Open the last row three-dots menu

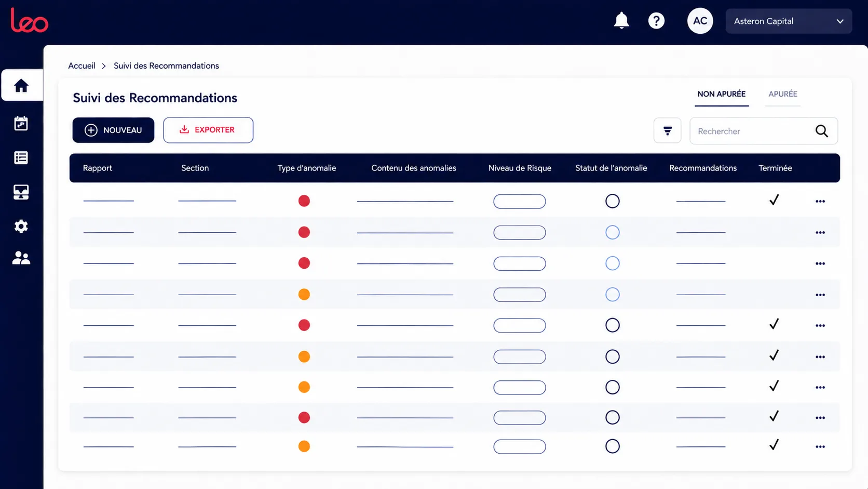click(x=820, y=447)
